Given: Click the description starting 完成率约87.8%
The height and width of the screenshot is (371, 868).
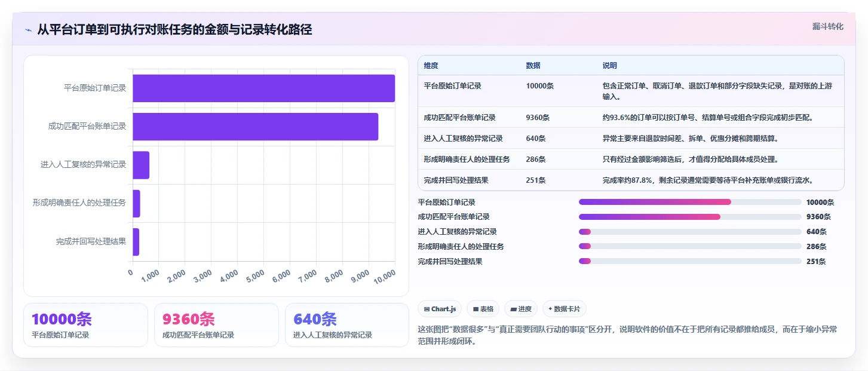Looking at the screenshot, I should point(708,180).
